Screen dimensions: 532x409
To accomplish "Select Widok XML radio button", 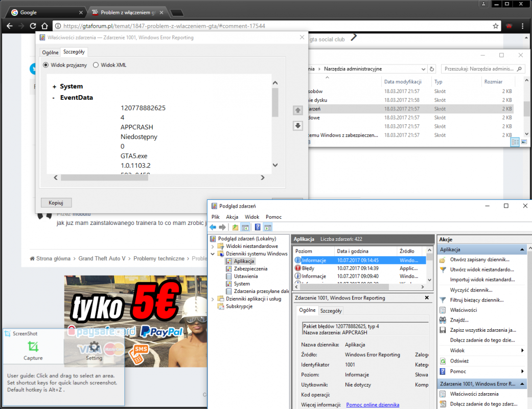I will click(x=96, y=65).
